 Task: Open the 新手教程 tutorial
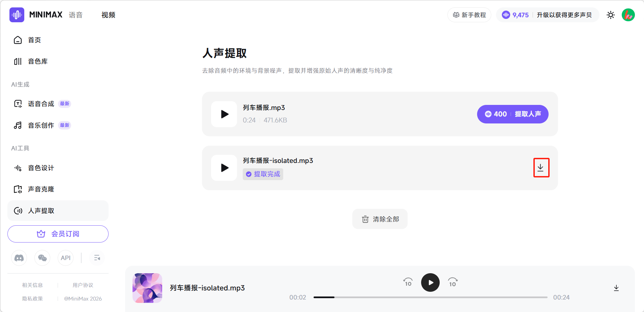click(x=469, y=15)
